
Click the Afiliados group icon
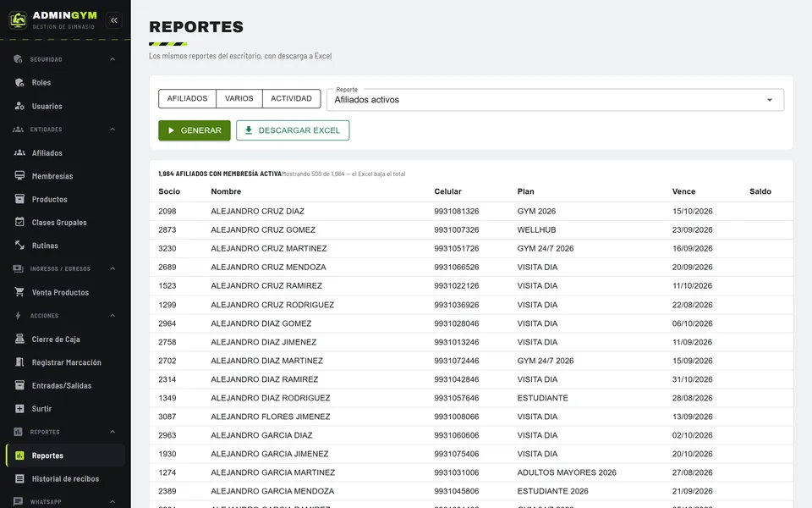point(19,152)
